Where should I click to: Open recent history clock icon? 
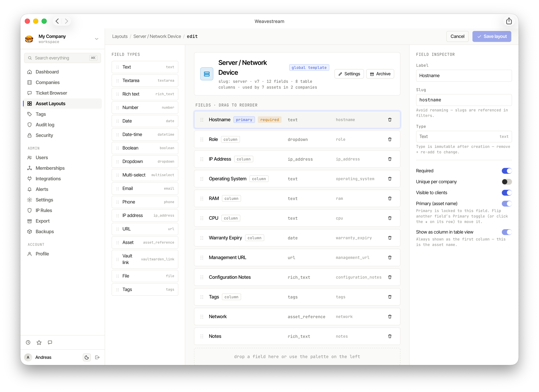(x=28, y=342)
